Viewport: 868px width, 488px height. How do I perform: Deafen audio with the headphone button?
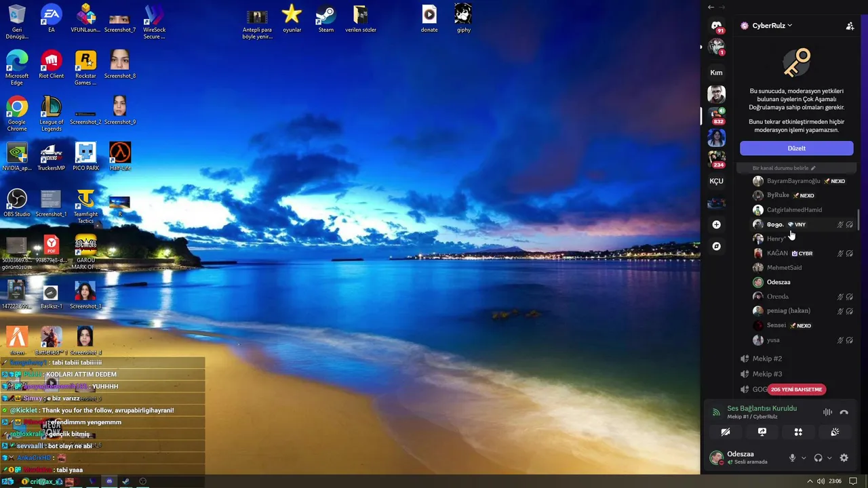pyautogui.click(x=818, y=457)
